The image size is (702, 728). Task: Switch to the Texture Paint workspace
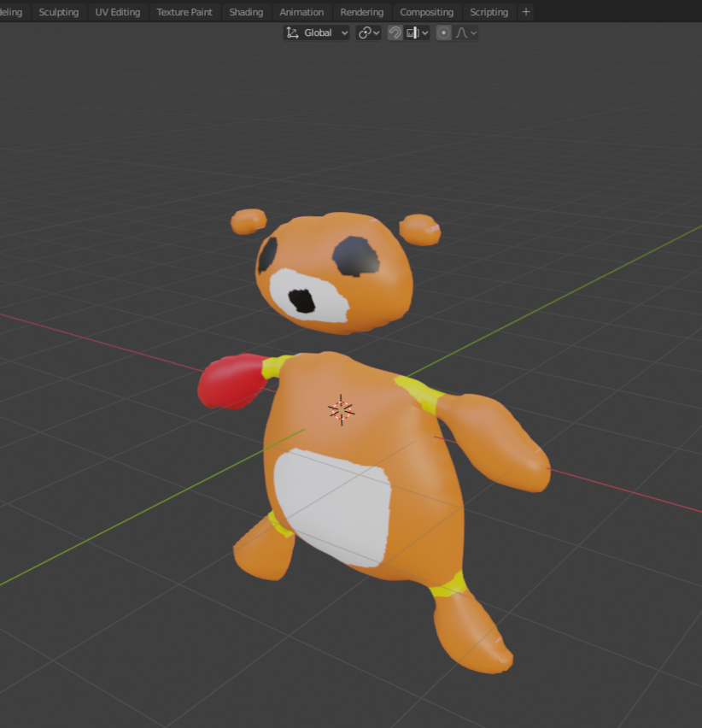[184, 12]
